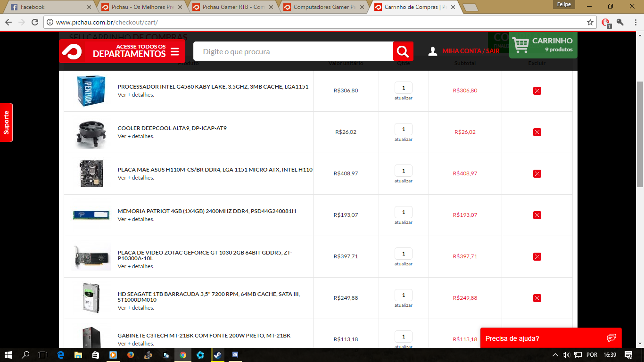Click the Seagate hard drive image
The image size is (644, 362).
91,298
